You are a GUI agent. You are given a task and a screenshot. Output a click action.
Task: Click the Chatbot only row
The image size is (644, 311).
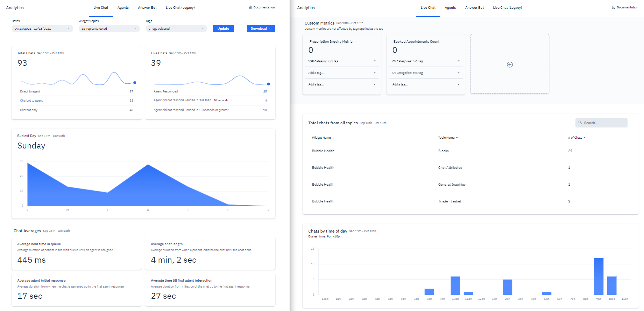pyautogui.click(x=77, y=110)
